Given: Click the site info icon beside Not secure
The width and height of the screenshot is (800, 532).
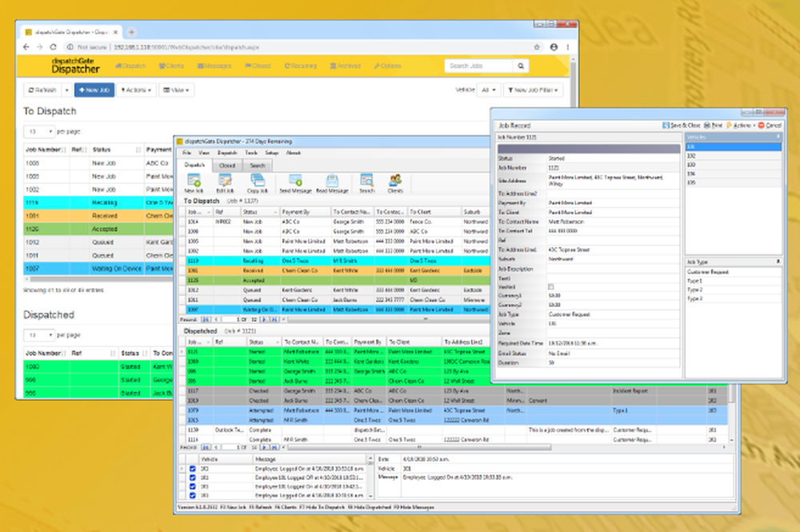Looking at the screenshot, I should pos(70,47).
